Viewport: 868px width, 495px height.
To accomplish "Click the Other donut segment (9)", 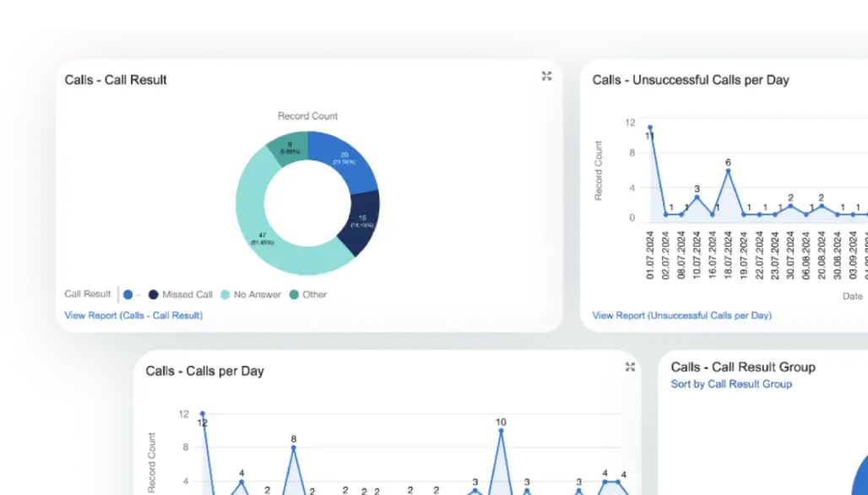I will [290, 147].
